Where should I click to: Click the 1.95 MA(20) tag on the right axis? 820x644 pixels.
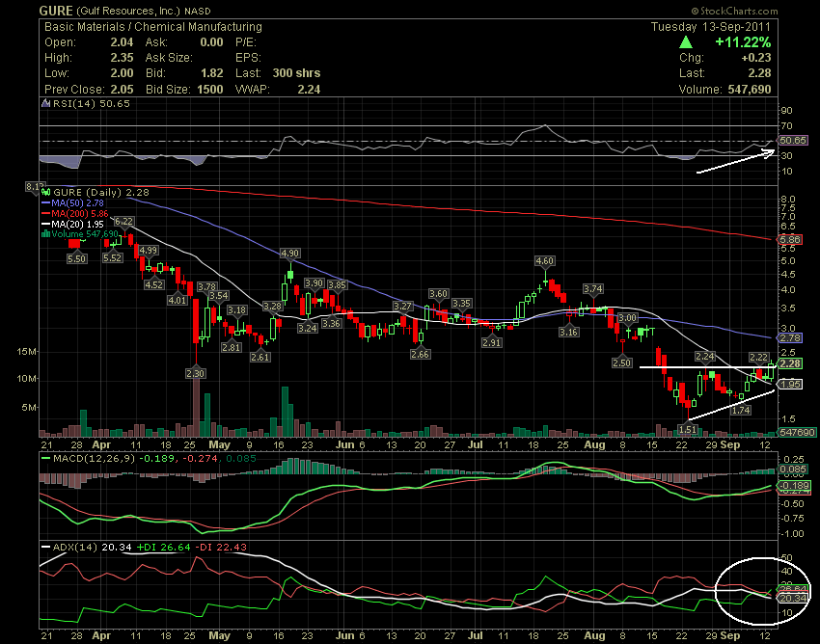pos(790,385)
